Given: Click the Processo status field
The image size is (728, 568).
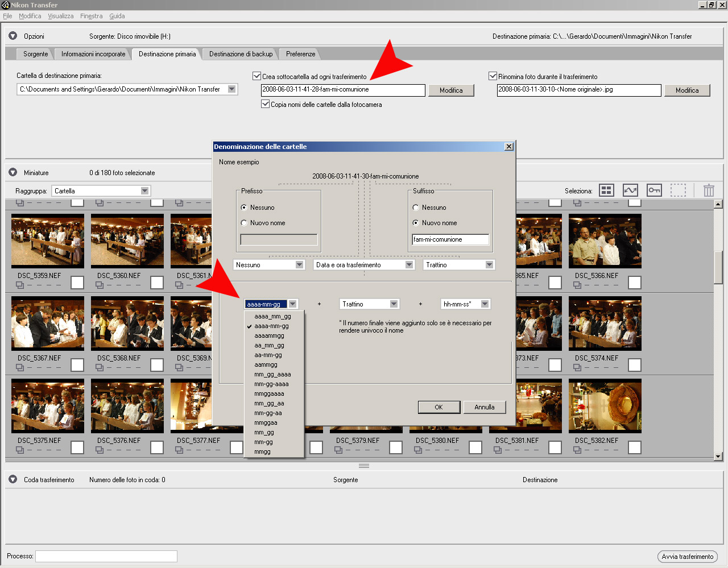Looking at the screenshot, I should 106,556.
